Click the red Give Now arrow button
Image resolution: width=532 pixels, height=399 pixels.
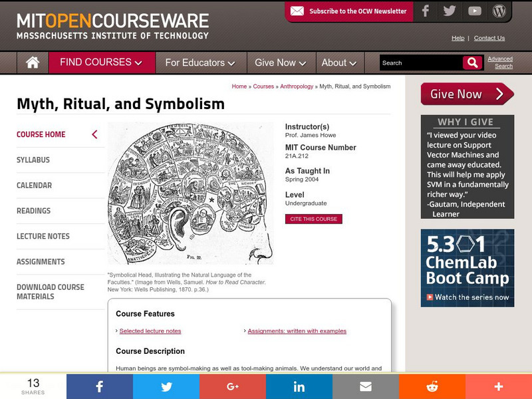(467, 94)
